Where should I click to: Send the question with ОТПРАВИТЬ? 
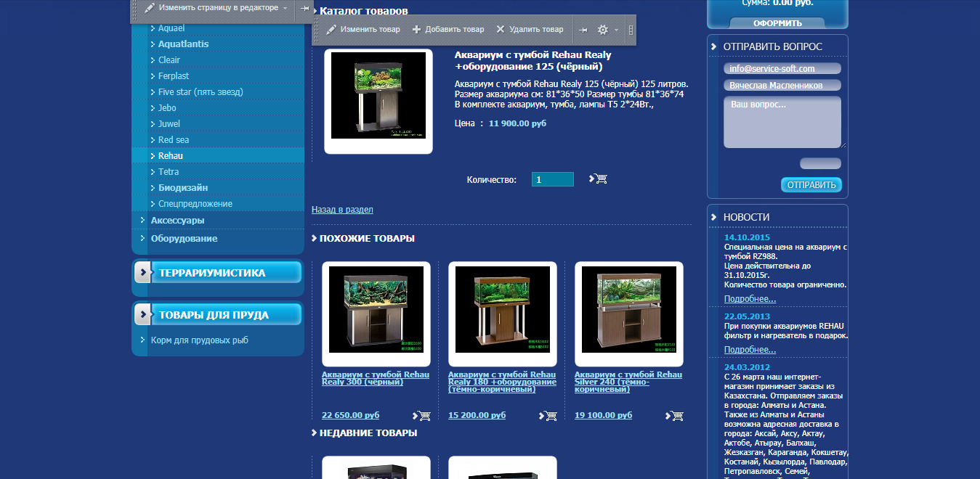point(811,185)
